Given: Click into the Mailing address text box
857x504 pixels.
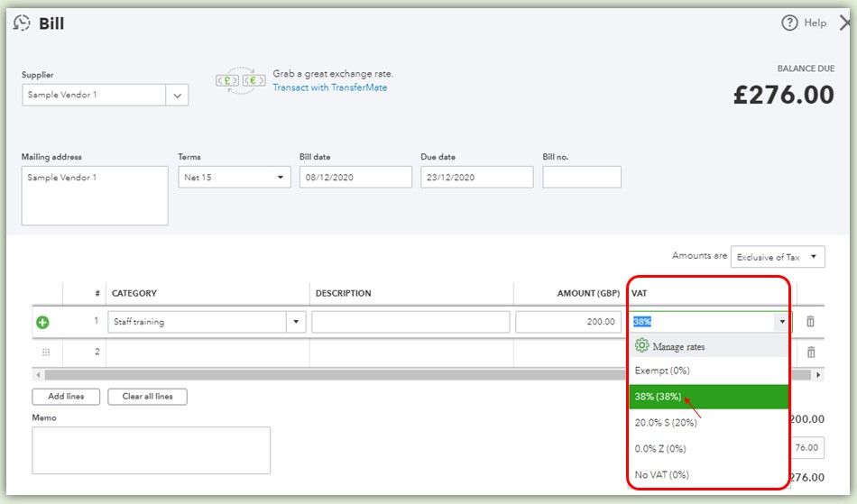Looking at the screenshot, I should pos(95,196).
